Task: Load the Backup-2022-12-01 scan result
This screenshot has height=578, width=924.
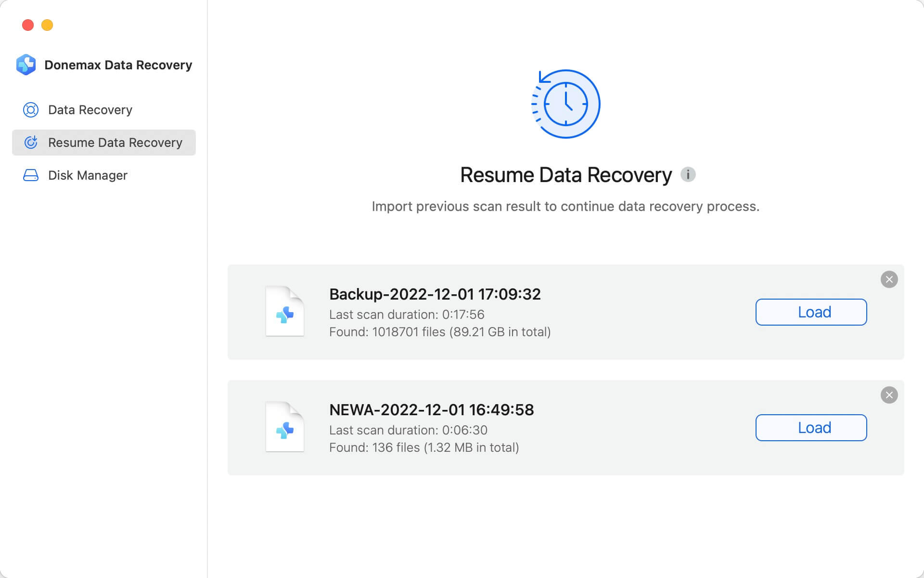Action: point(811,312)
